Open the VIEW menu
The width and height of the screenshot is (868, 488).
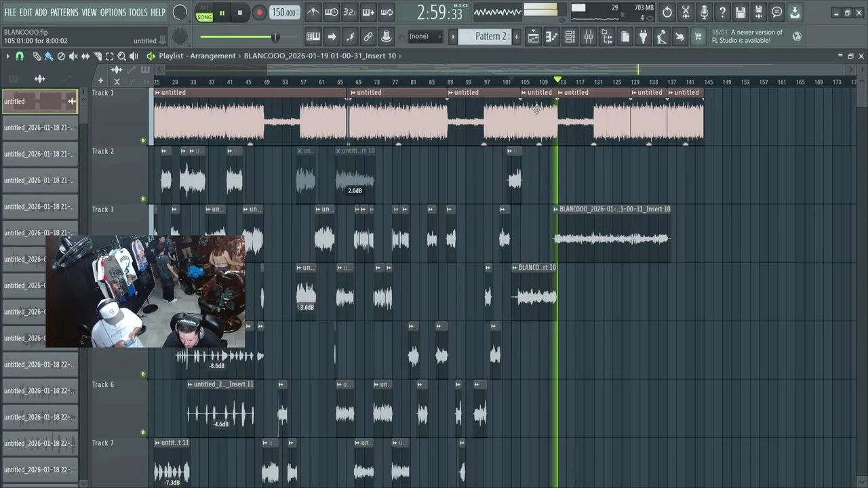pyautogui.click(x=90, y=12)
